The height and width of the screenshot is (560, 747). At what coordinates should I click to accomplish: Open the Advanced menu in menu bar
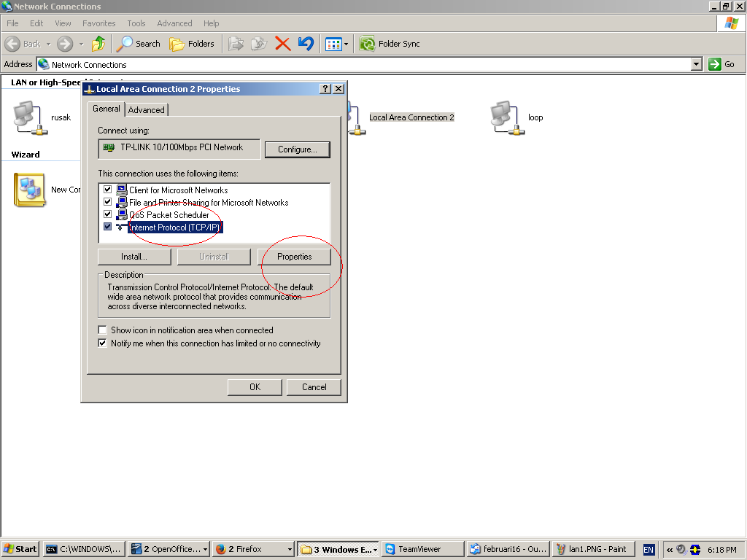[x=174, y=23]
